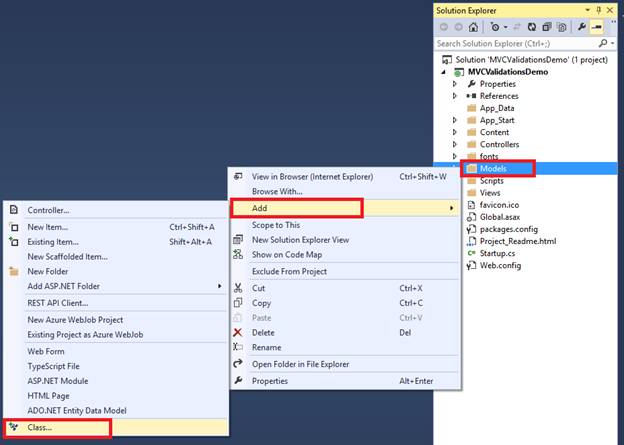This screenshot has height=445, width=624.
Task: Click the Forward navigation icon in Solution Explorer
Action: tap(458, 27)
